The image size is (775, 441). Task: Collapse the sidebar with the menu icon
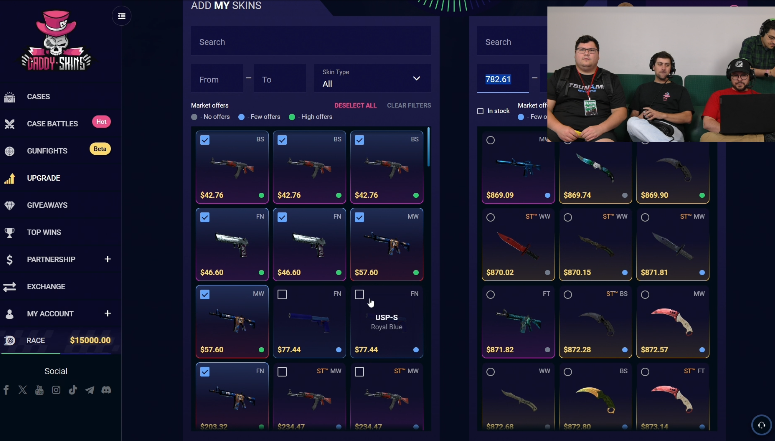[122, 16]
